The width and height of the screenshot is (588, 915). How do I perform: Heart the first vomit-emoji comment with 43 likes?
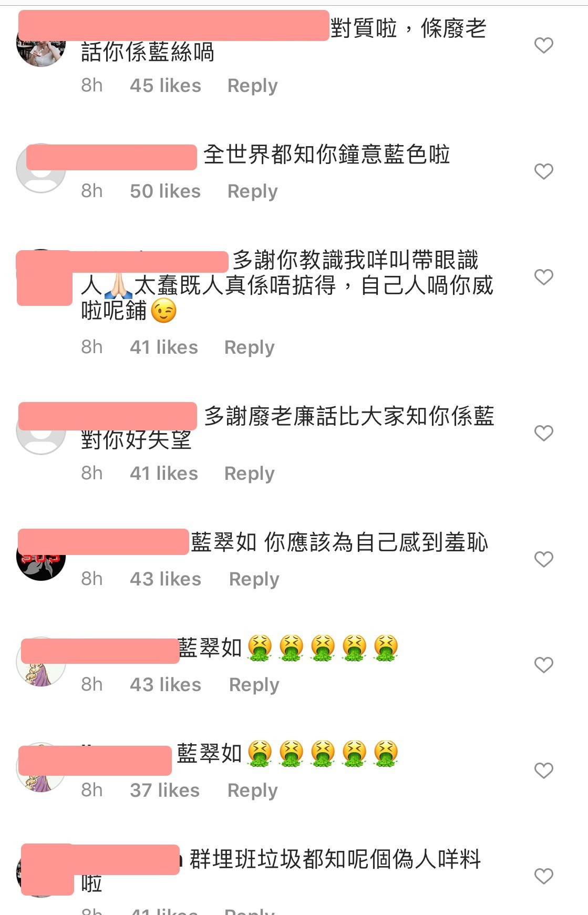tap(544, 665)
